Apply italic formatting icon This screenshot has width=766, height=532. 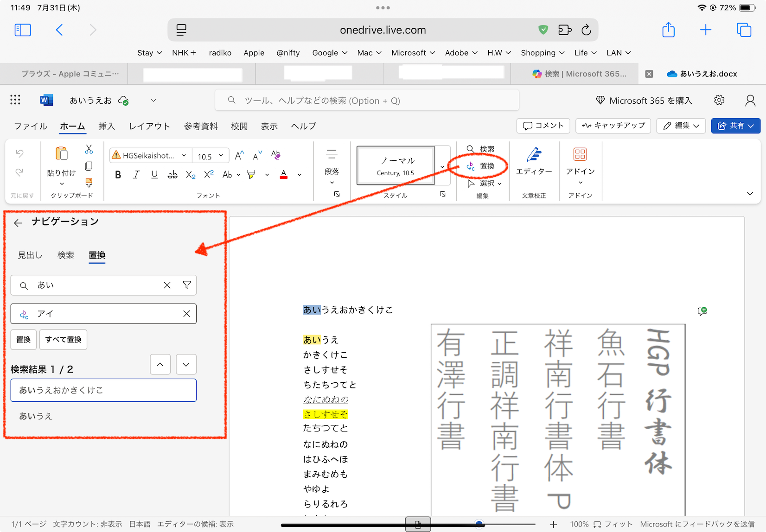point(136,175)
